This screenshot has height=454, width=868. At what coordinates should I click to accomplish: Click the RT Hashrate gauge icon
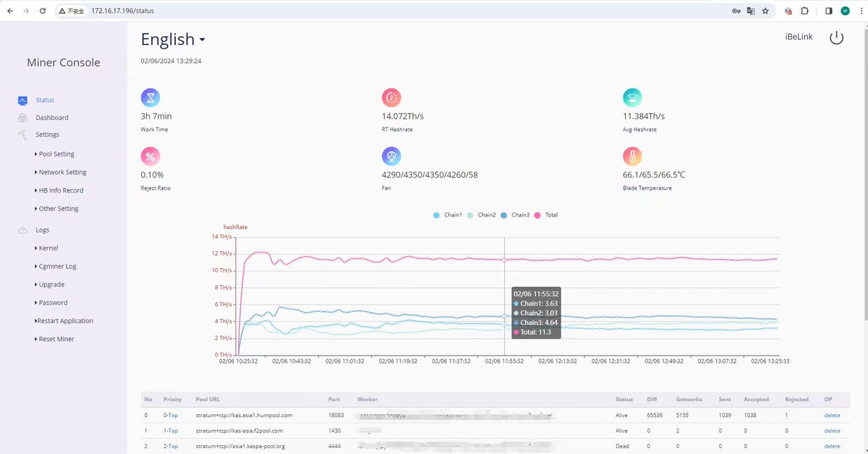coord(391,97)
